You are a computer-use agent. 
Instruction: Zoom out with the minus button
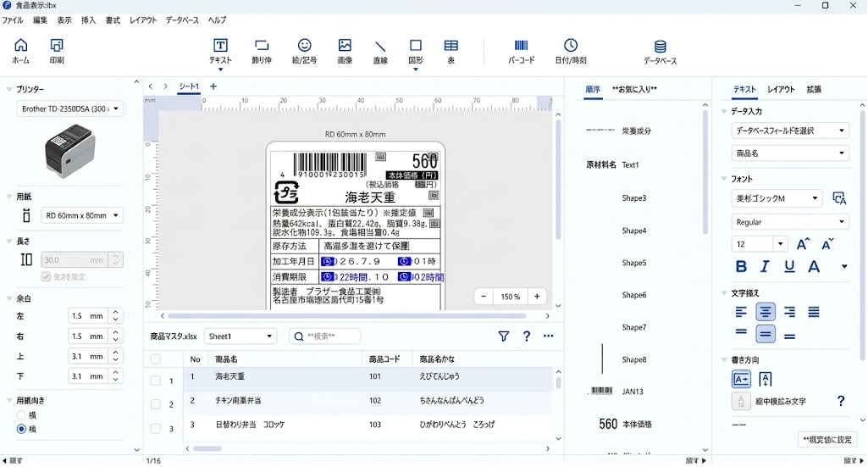click(x=484, y=297)
